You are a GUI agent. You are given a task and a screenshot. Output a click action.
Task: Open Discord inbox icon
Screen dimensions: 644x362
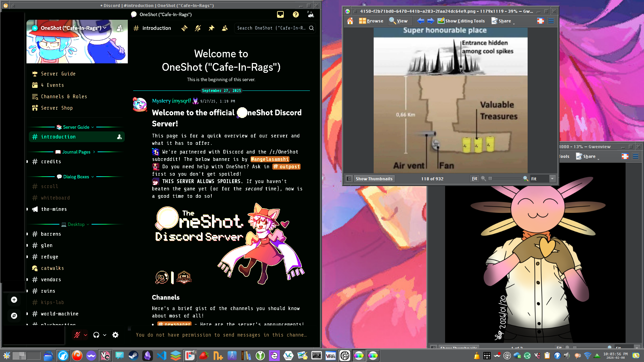280,14
